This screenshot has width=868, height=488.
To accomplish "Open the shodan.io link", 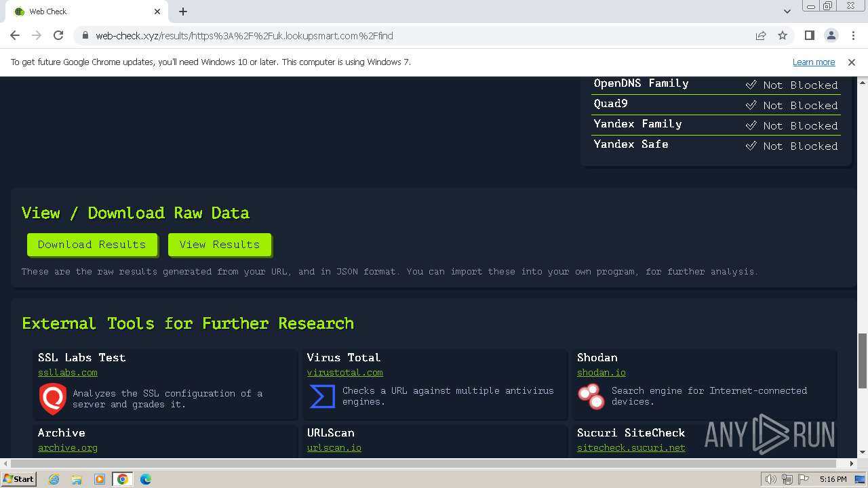I will [601, 373].
